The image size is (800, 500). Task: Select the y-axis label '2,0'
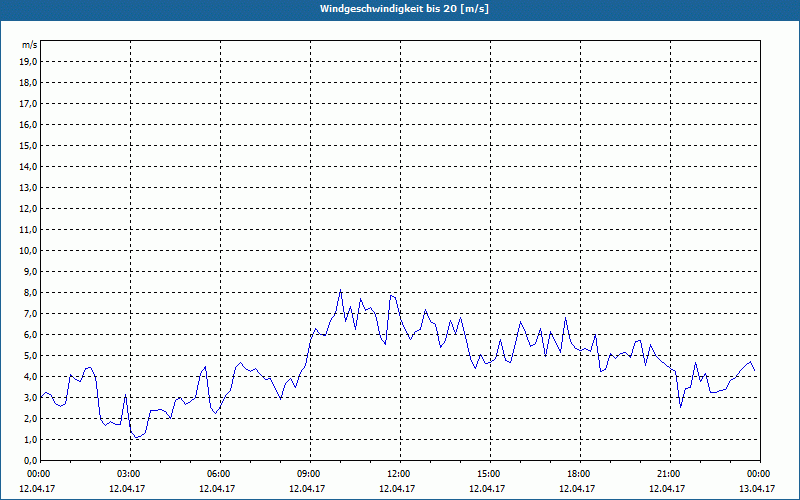click(x=31, y=418)
